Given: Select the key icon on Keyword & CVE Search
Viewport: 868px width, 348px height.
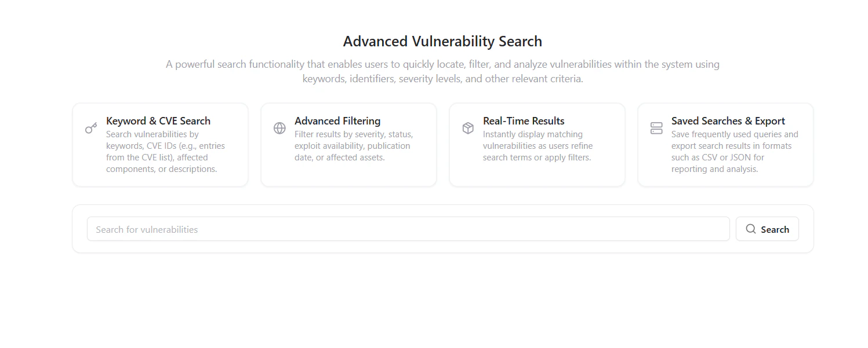Looking at the screenshot, I should tap(90, 127).
